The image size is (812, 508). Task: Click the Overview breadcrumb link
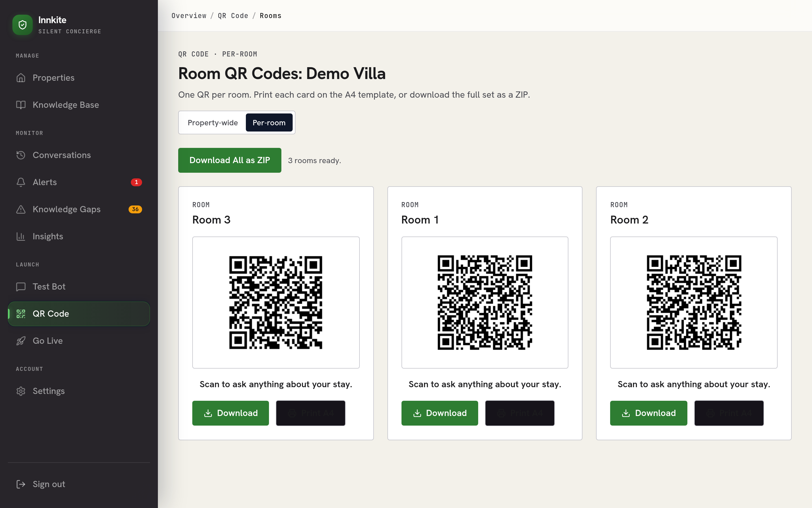pos(189,16)
